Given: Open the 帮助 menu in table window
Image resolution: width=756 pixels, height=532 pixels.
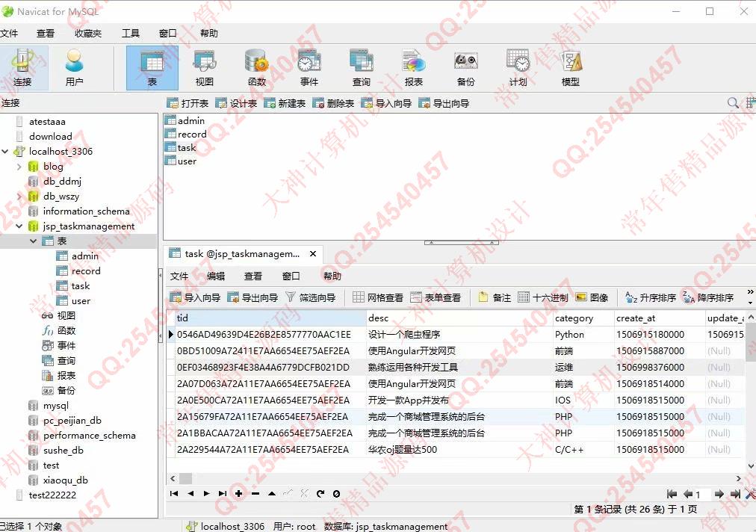Looking at the screenshot, I should pos(332,276).
